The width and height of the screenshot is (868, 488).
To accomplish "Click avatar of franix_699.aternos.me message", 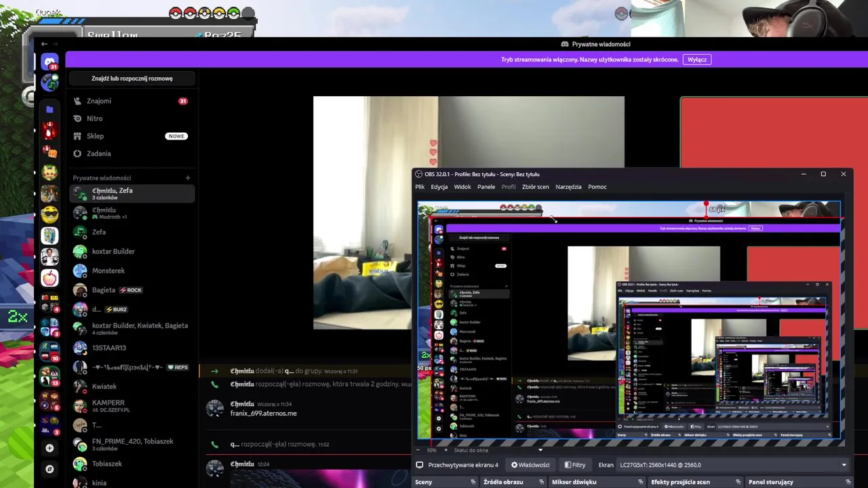I will coord(215,408).
